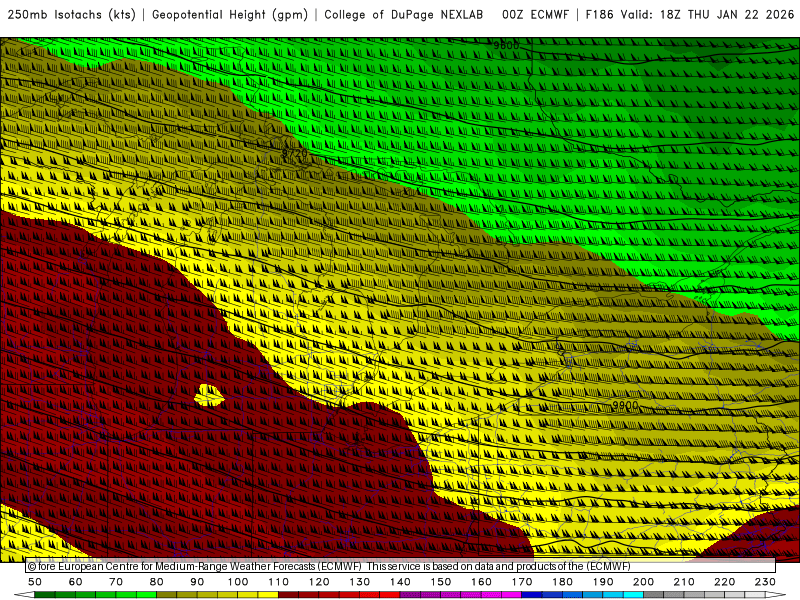Click the 150 value on color scale
Viewport: 800px width, 600px height.
click(441, 582)
